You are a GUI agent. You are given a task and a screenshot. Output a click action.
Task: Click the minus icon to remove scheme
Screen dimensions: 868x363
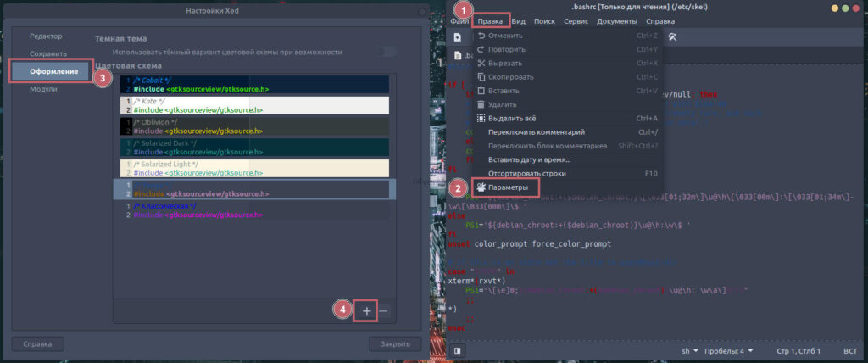[383, 311]
